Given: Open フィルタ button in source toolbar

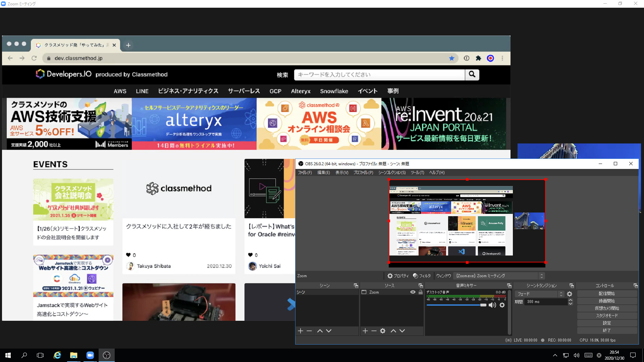Looking at the screenshot, I should [422, 276].
